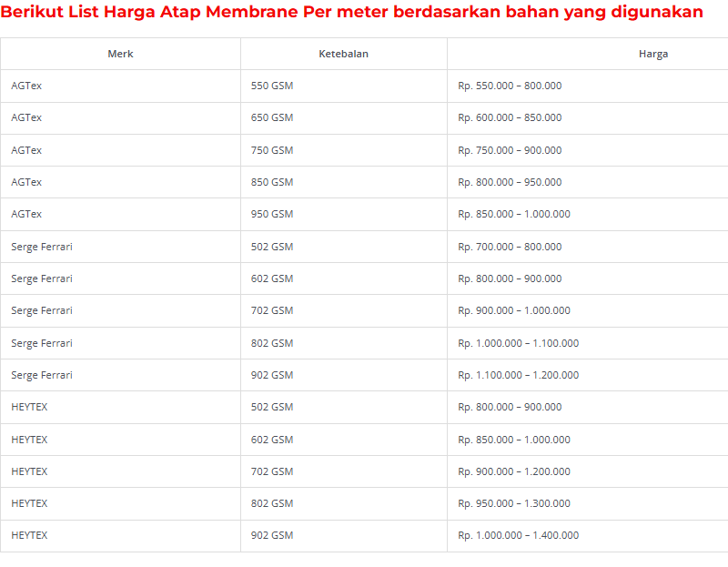Click the HEYTEX 502 GSM price 'Rp. 800.000 – 900.000'

point(510,407)
